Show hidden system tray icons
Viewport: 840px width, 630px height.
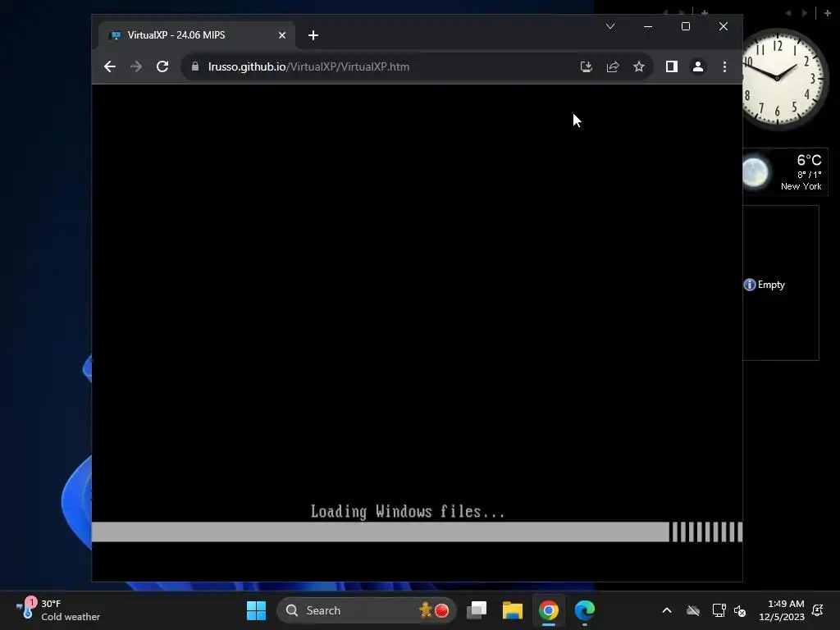[x=666, y=610]
